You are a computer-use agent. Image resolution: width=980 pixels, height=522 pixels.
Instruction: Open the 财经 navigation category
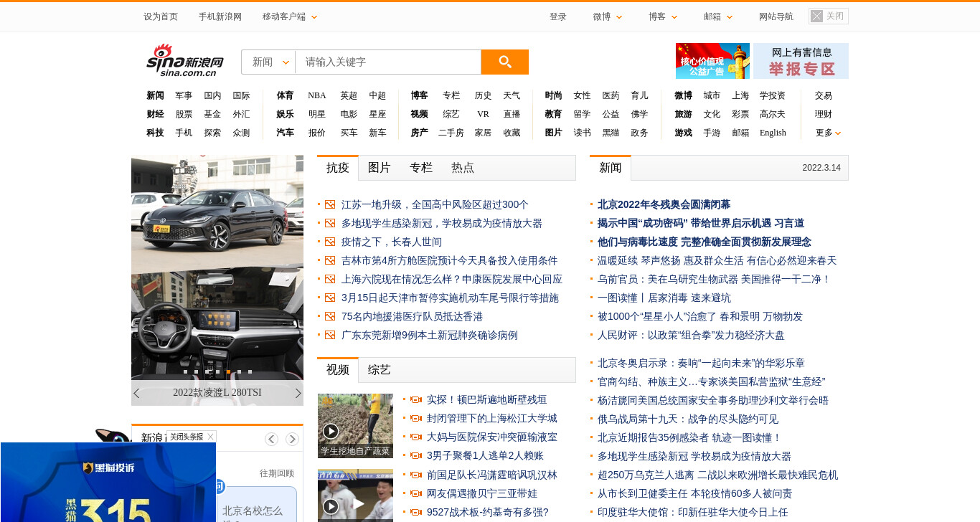click(155, 114)
